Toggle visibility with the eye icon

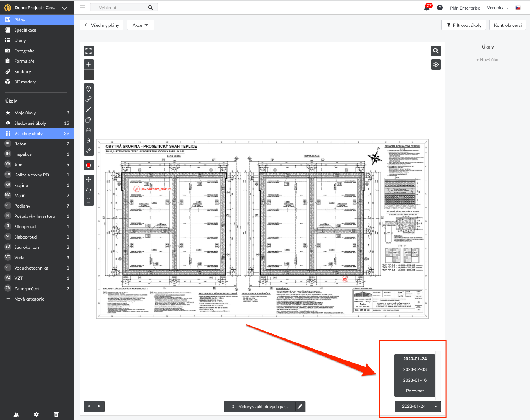click(436, 65)
